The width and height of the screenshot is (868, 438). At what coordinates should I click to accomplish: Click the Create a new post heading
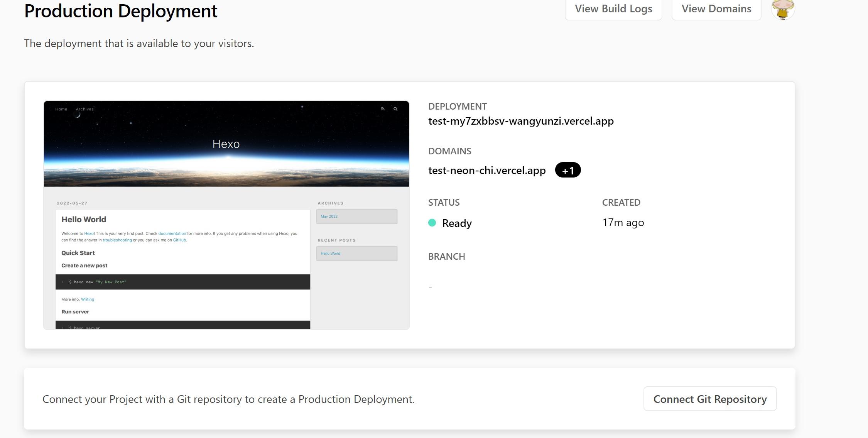84,266
